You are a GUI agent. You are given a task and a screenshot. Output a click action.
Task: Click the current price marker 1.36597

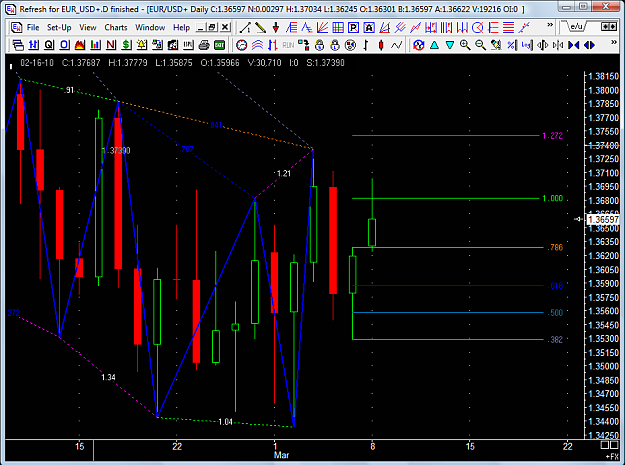click(603, 220)
